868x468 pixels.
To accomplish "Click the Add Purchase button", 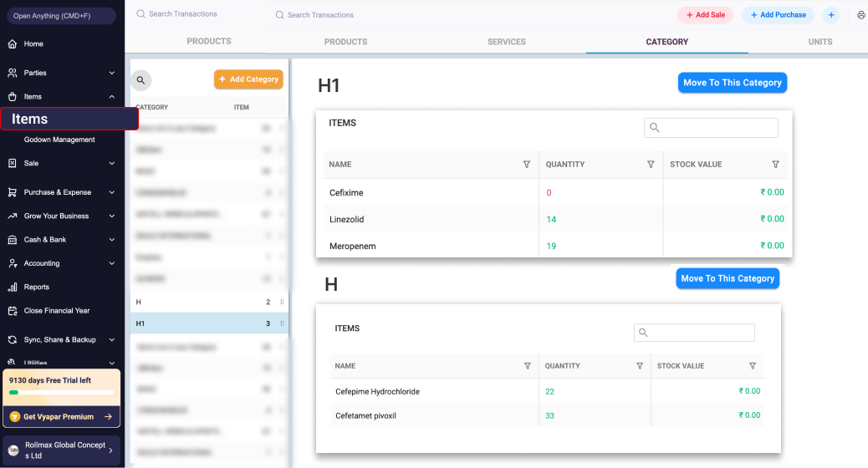I will click(x=778, y=15).
